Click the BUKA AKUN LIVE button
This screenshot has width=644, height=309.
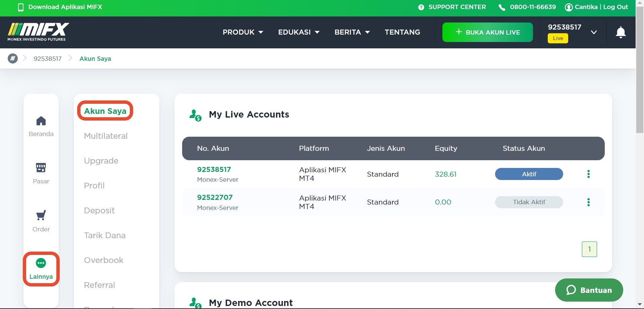487,32
